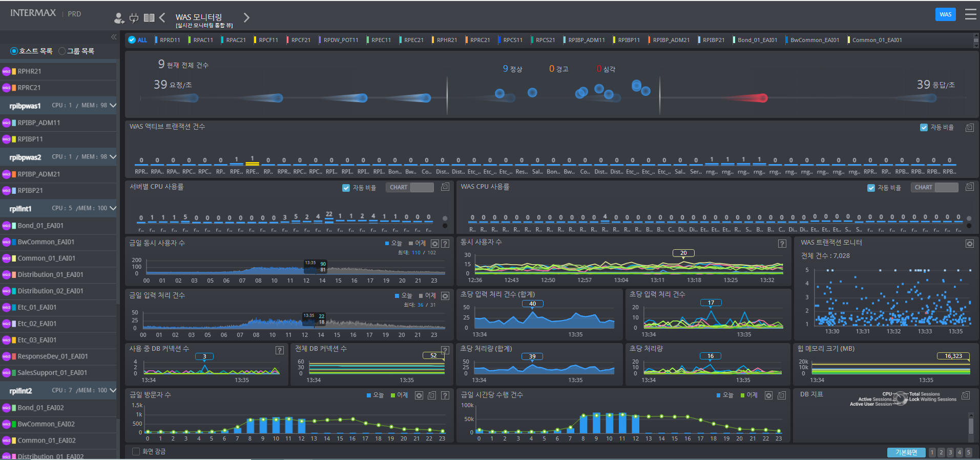Viewport: 980px width, 460px height.
Task: Switch CHART toggle in 서버별 CPU 사용률
Action: click(x=410, y=187)
